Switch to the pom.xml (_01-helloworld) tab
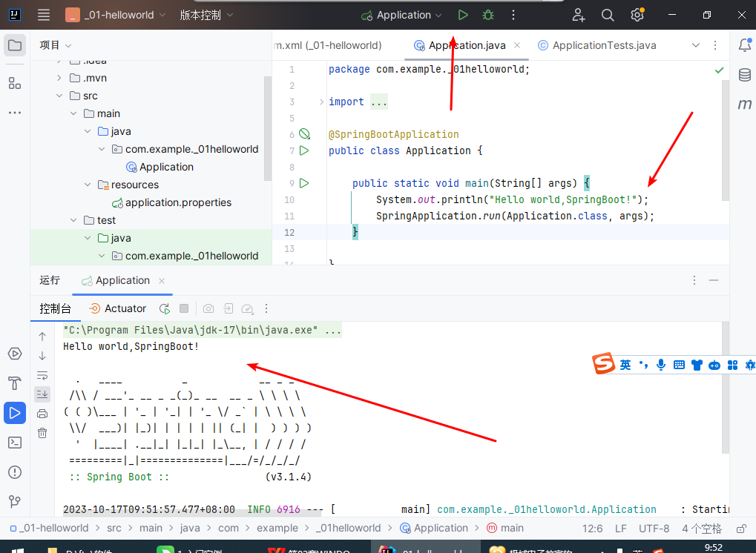 click(x=328, y=45)
